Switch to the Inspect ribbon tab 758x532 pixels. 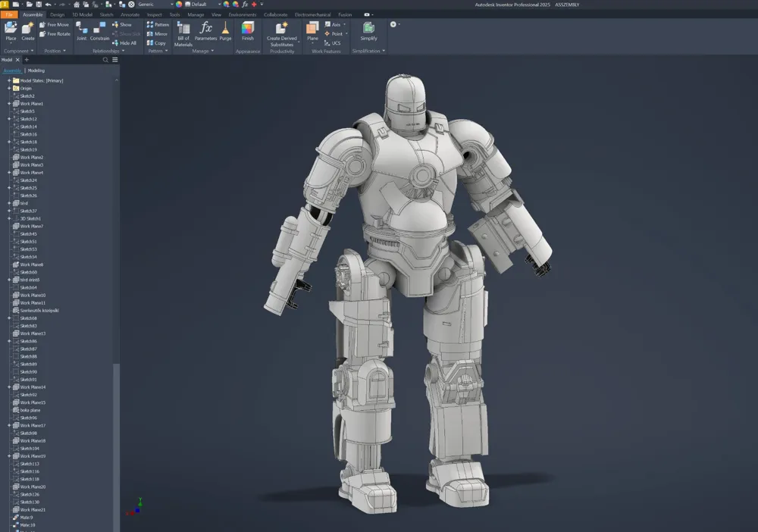(x=155, y=14)
